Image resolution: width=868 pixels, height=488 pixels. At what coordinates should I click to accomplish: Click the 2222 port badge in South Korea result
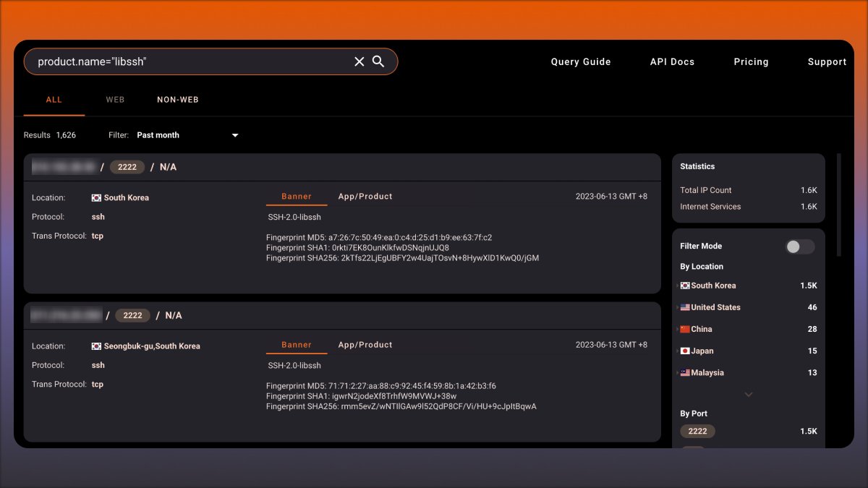[127, 167]
